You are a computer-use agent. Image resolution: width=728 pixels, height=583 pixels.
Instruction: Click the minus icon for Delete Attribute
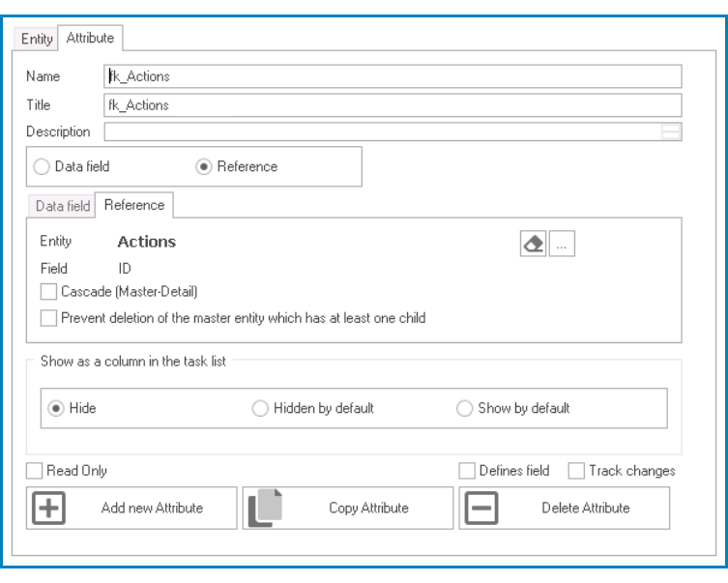click(481, 508)
